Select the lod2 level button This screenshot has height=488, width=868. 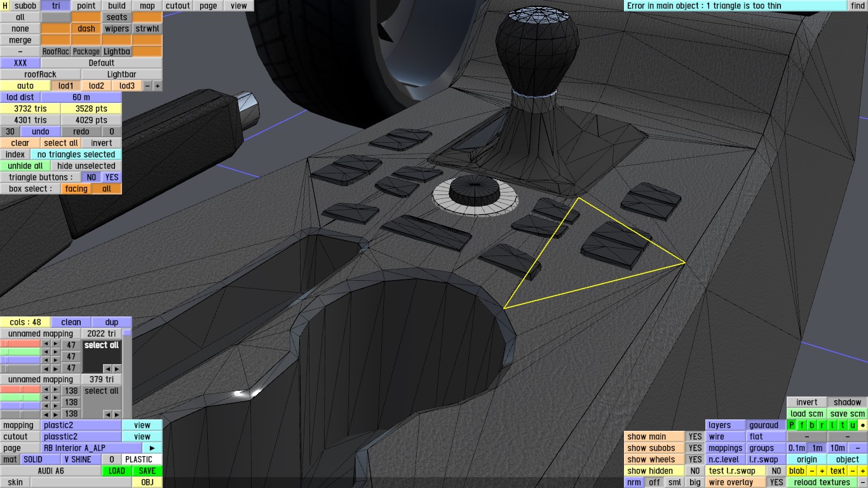[97, 86]
